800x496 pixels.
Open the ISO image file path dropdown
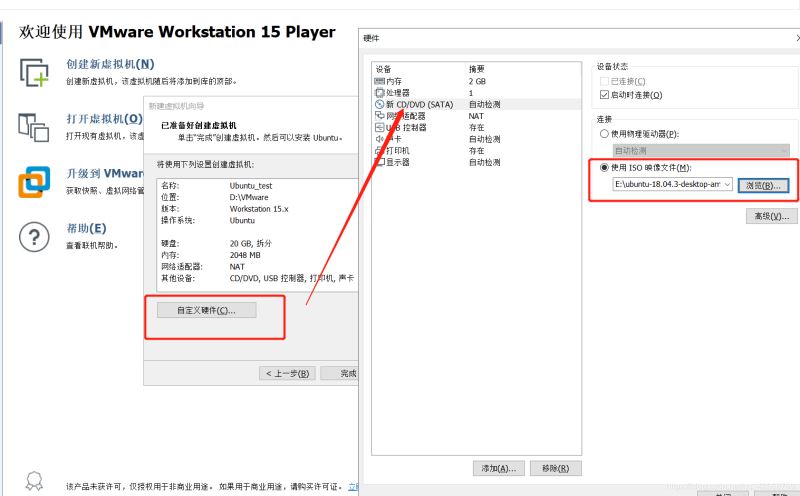tap(726, 185)
